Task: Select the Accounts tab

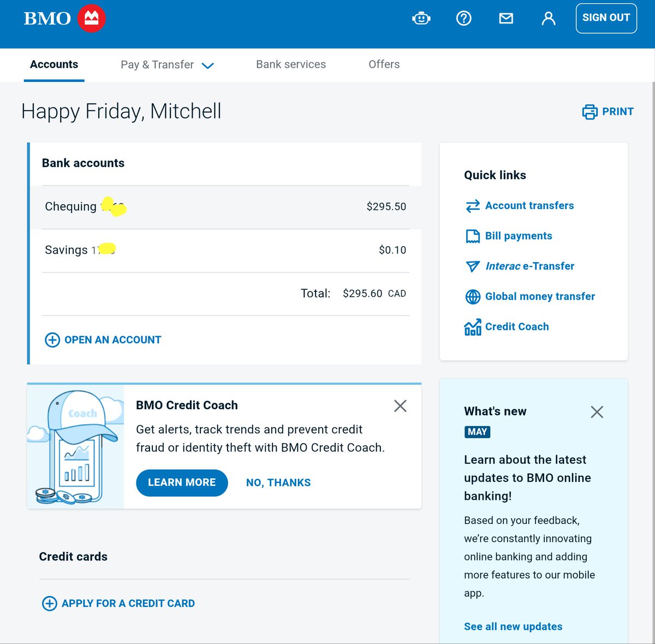Action: (54, 64)
